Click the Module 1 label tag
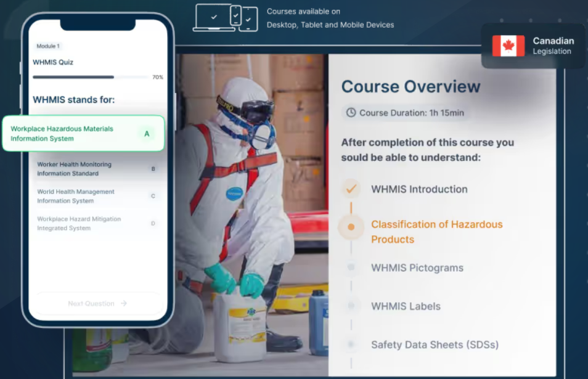Viewport: 588px width, 379px height. click(48, 46)
